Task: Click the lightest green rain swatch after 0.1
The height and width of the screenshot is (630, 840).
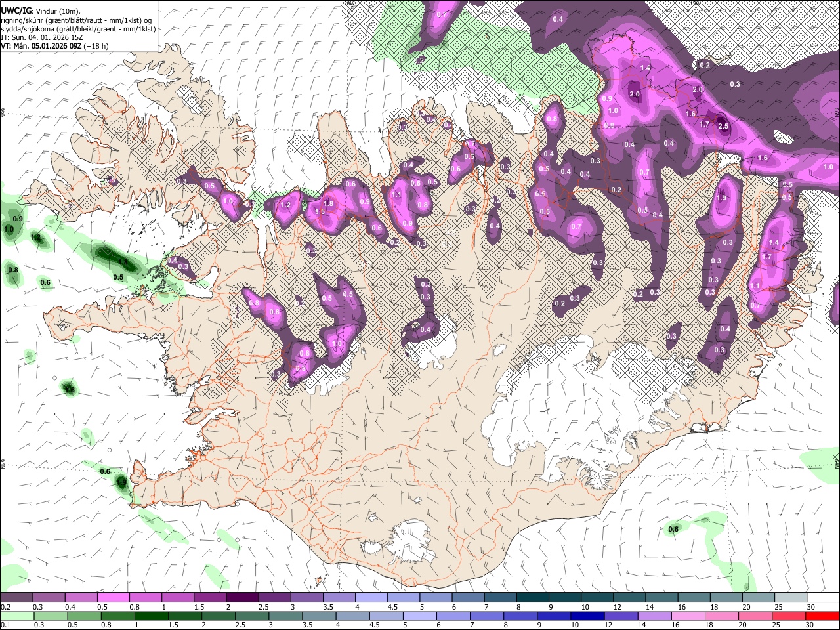Action: point(17,616)
